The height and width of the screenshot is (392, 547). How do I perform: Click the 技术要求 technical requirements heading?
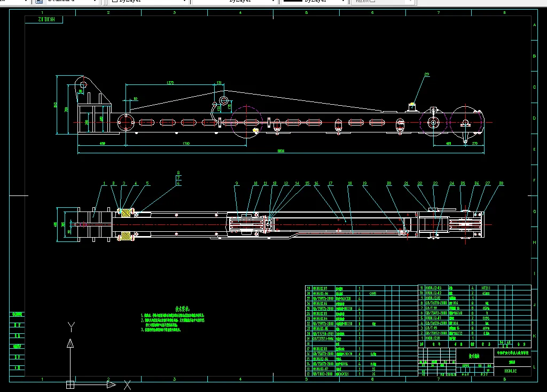pyautogui.click(x=182, y=309)
